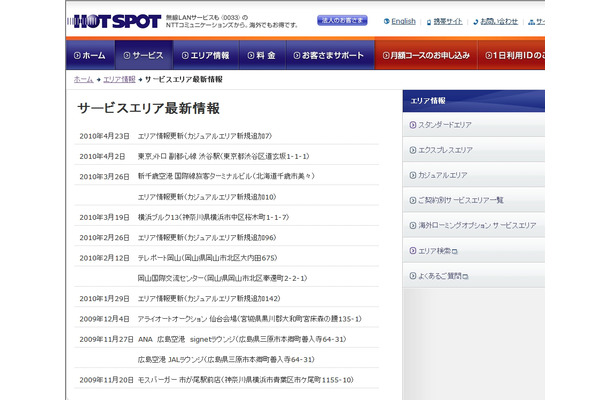Click the external-window icon after よくあるご質問
The width and height of the screenshot is (610, 400).
tap(465, 277)
